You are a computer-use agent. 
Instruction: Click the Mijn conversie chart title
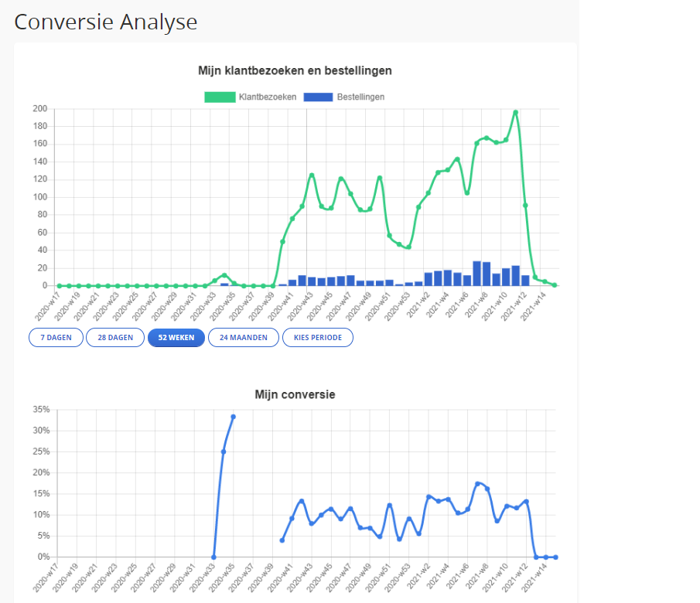[295, 394]
